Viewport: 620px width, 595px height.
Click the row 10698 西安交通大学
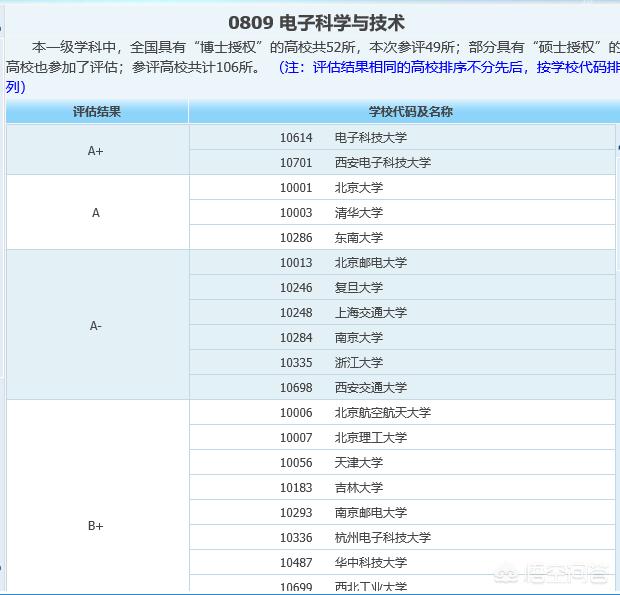coord(402,387)
